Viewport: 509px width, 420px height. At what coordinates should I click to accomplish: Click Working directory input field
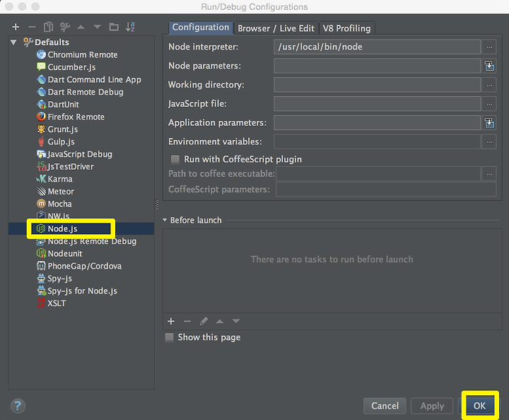[377, 85]
